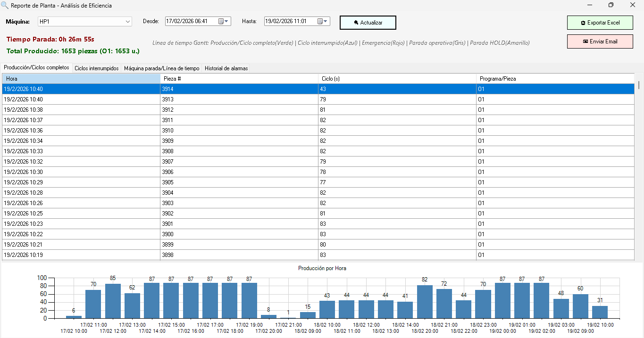
Task: Click the Programa/Pieza cell of Pieza 3903
Action: (x=556, y=203)
